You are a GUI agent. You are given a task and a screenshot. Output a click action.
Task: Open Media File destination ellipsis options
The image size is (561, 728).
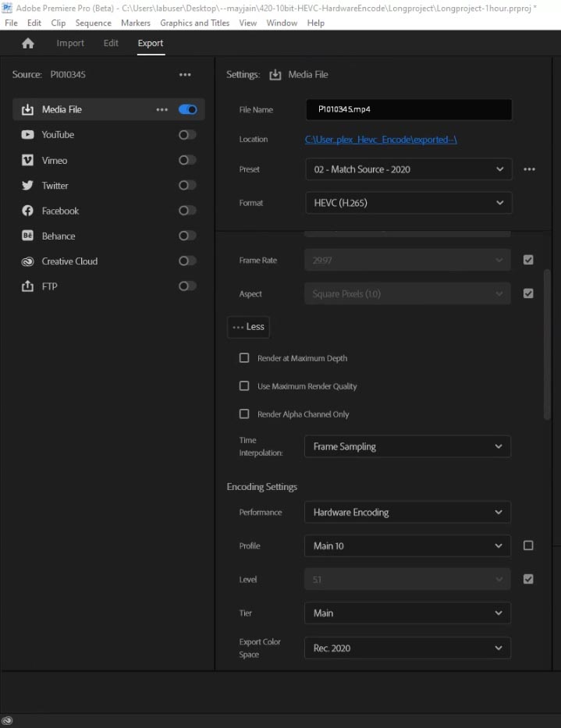pyautogui.click(x=162, y=109)
